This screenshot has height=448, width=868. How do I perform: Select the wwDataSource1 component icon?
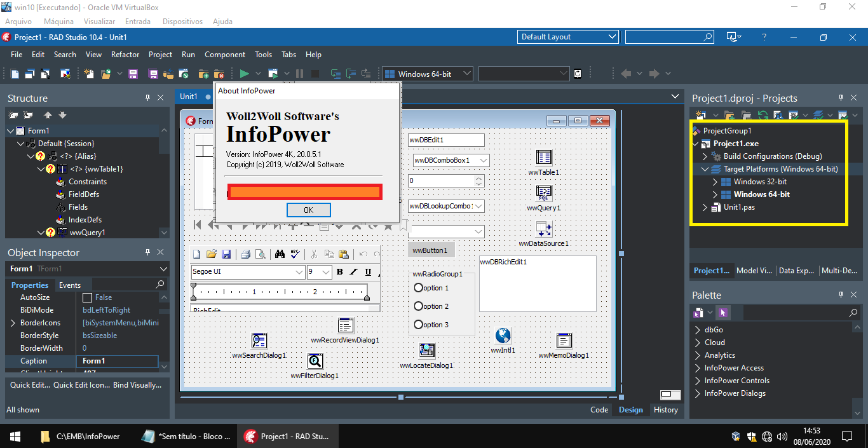tap(543, 228)
